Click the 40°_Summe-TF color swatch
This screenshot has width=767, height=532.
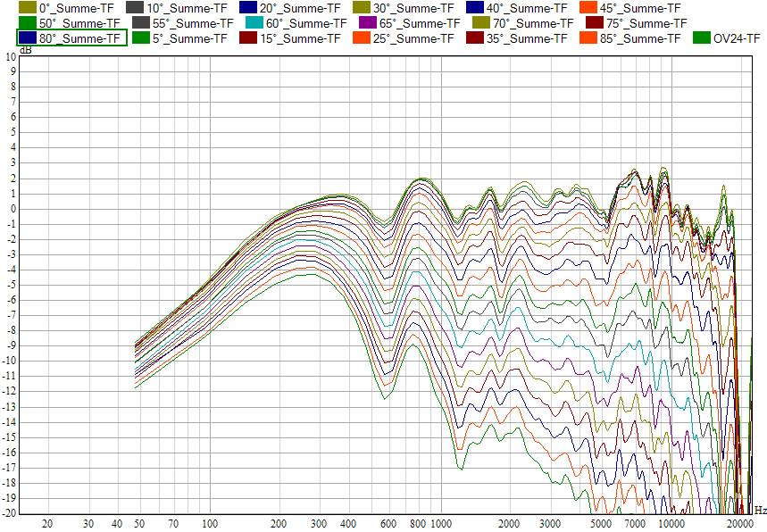point(475,8)
